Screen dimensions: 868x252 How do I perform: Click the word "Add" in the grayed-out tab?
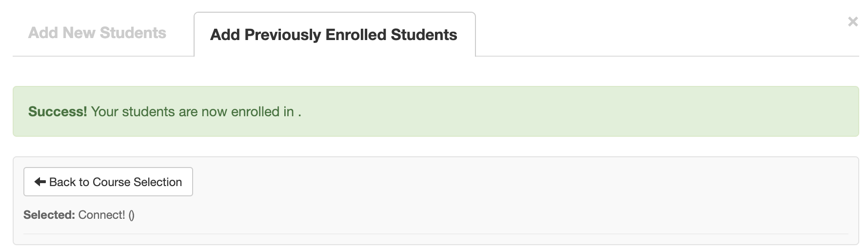click(43, 33)
